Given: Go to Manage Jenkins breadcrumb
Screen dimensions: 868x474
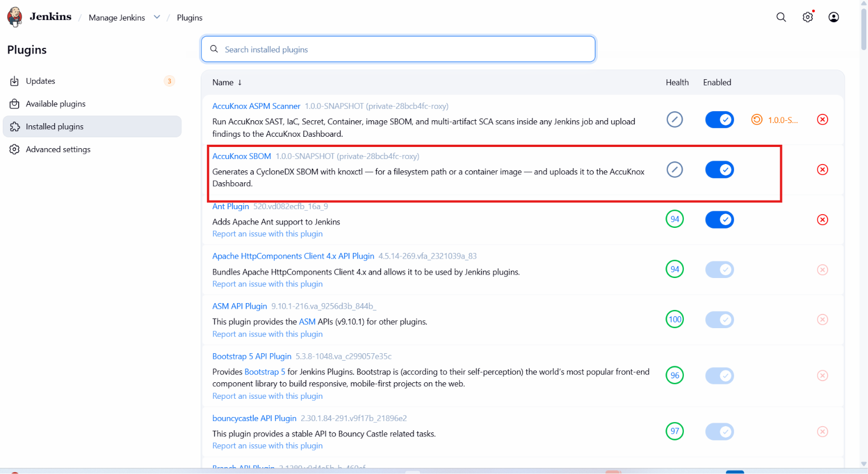Looking at the screenshot, I should (x=117, y=18).
